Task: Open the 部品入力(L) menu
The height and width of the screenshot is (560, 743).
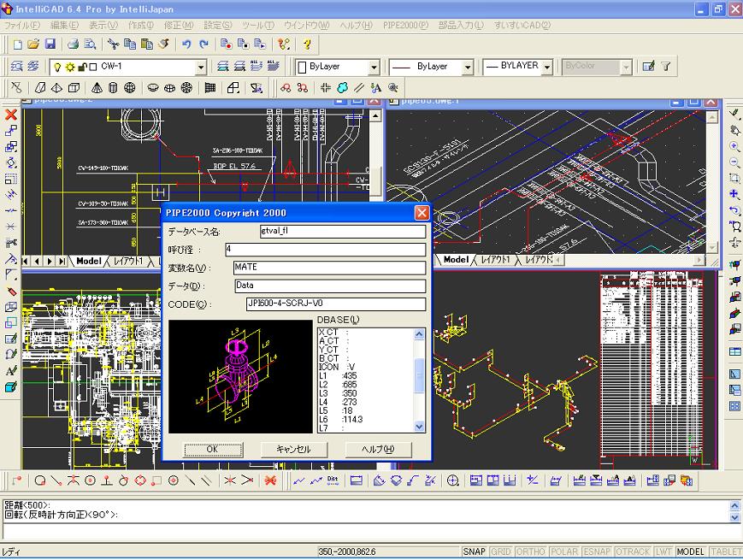Action: 461,25
